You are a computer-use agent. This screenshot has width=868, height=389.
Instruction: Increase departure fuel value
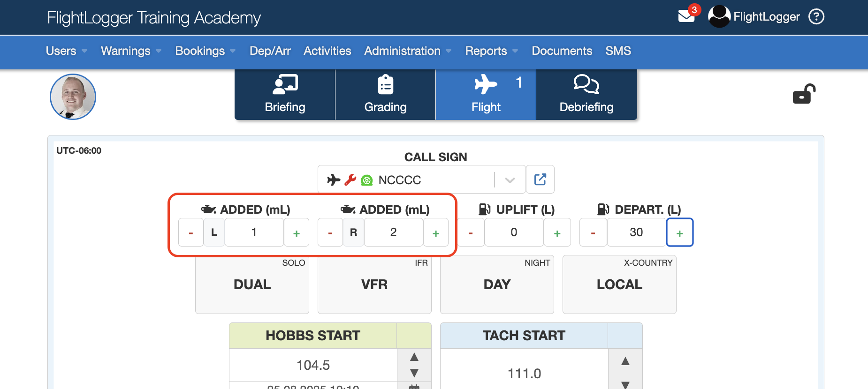click(x=680, y=232)
